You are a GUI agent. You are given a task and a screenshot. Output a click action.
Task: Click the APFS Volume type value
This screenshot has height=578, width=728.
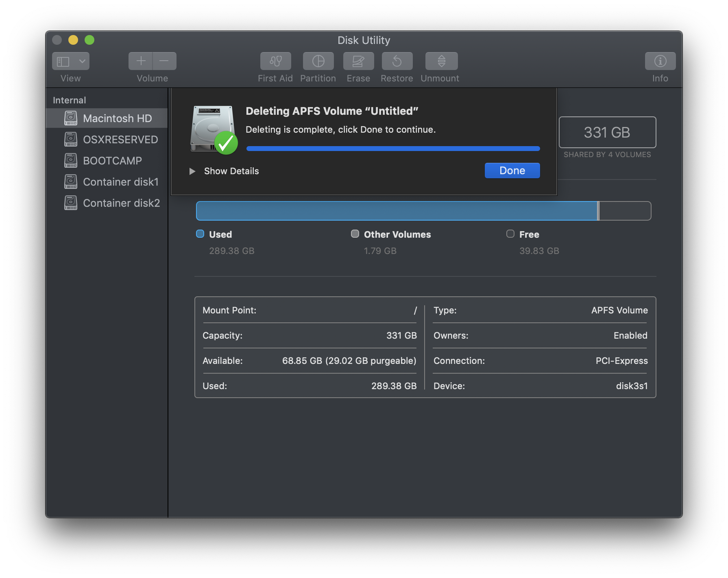[619, 310]
